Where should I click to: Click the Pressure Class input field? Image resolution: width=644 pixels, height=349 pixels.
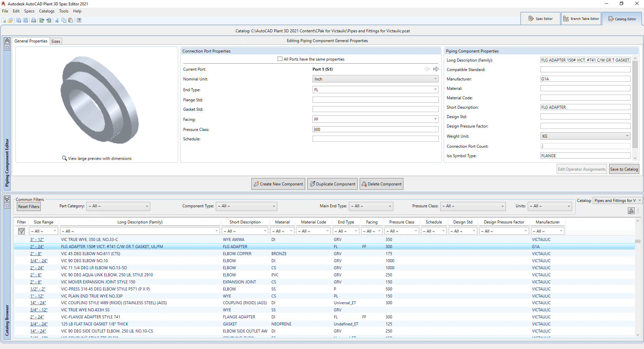375,129
